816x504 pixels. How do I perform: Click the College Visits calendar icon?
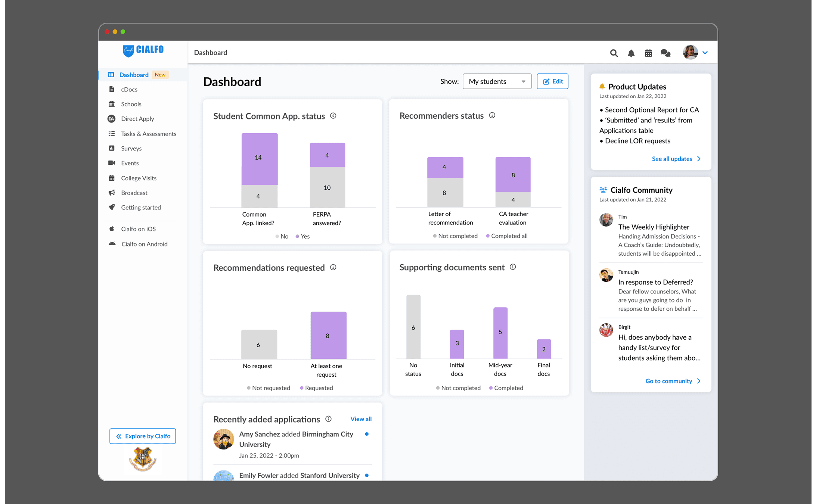coord(112,178)
